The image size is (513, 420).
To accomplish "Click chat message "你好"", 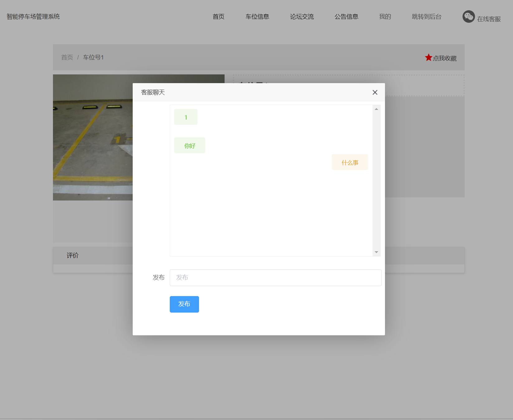I will click(x=190, y=145).
